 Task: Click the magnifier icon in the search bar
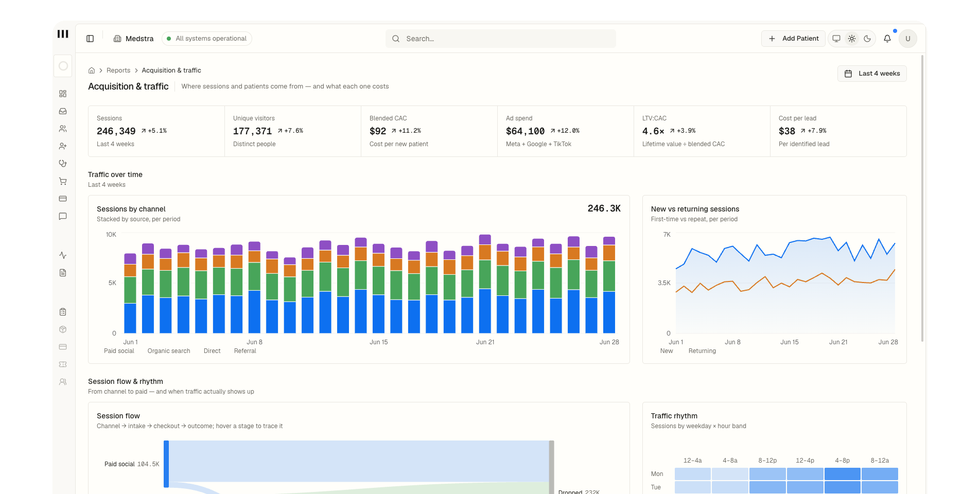tap(396, 39)
